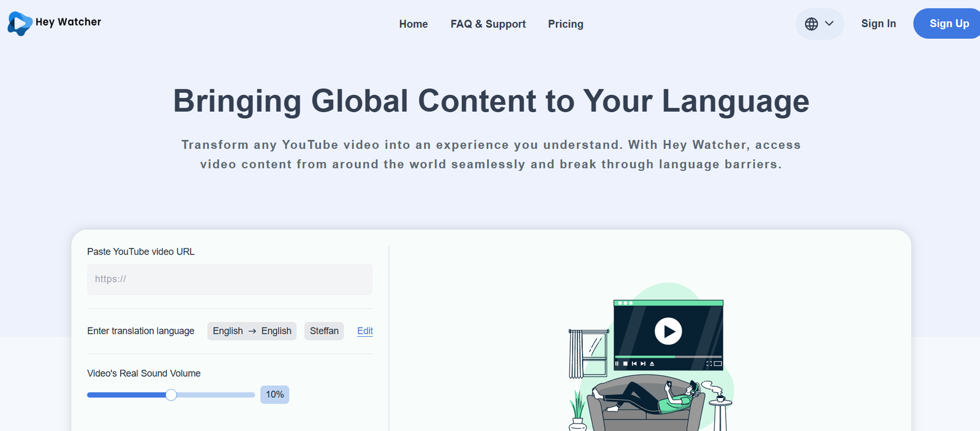The image size is (980, 431).
Task: Click the fullscreen icon in the illustrated player
Action: [709, 364]
